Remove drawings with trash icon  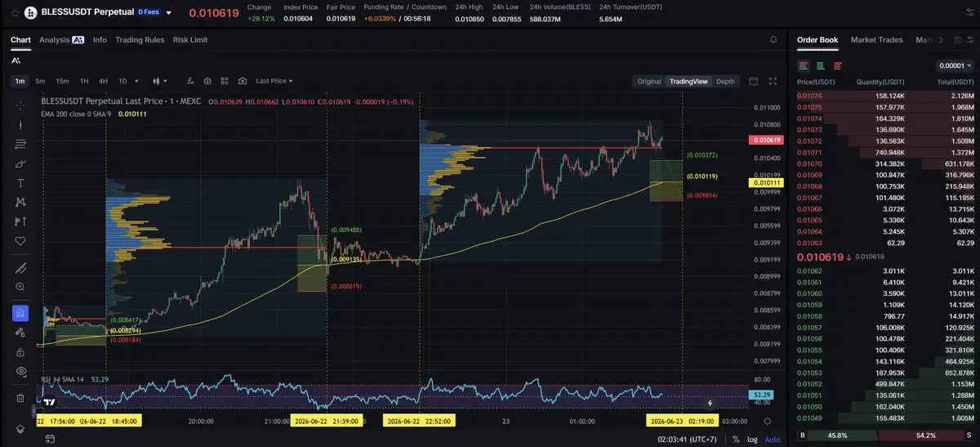pyautogui.click(x=20, y=398)
